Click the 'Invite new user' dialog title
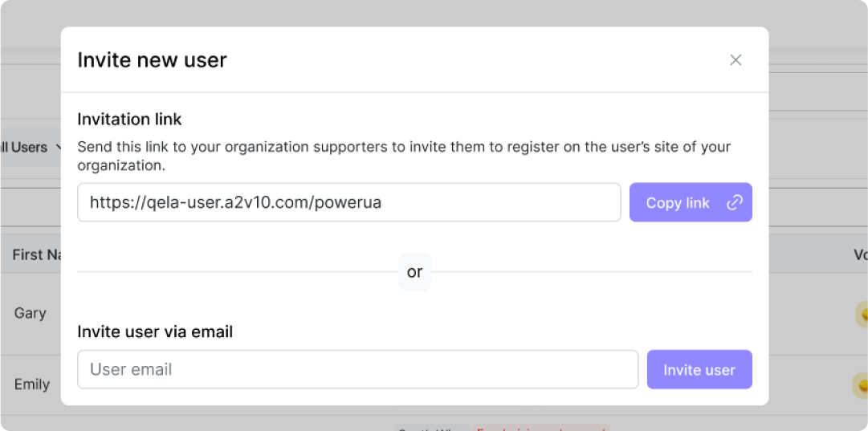Viewport: 868px width, 431px height. 152,60
